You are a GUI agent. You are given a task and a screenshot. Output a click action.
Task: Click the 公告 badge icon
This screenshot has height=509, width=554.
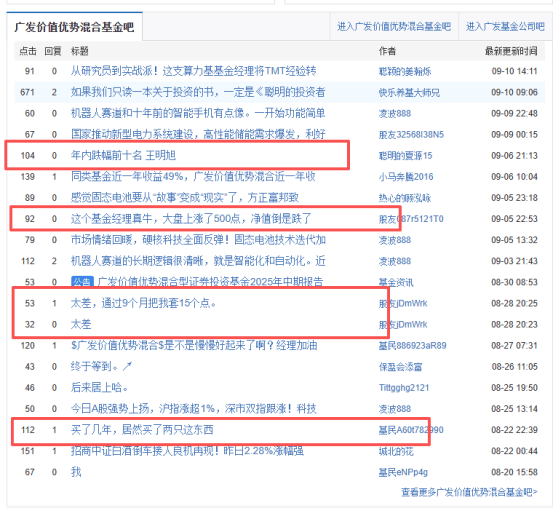click(x=82, y=282)
